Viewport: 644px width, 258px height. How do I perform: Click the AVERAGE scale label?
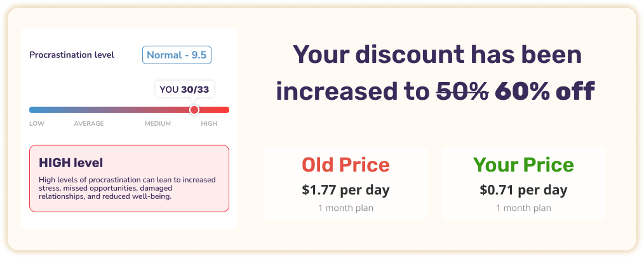pos(89,123)
